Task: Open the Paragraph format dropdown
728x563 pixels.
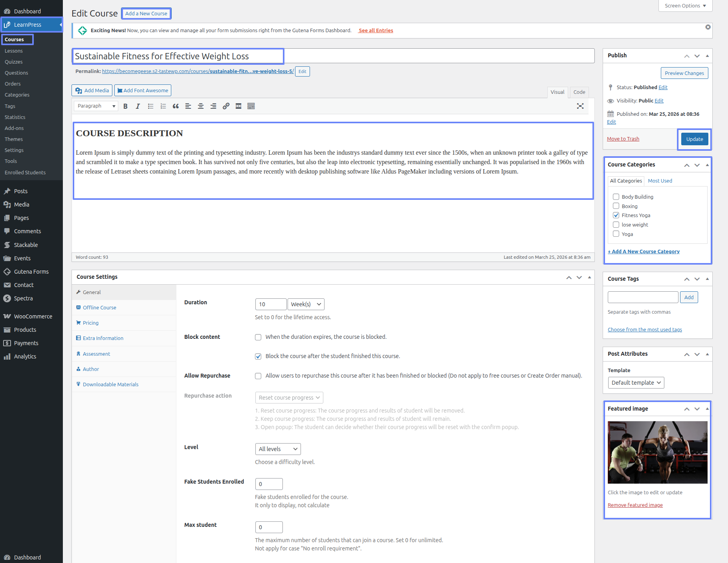Action: pos(96,106)
